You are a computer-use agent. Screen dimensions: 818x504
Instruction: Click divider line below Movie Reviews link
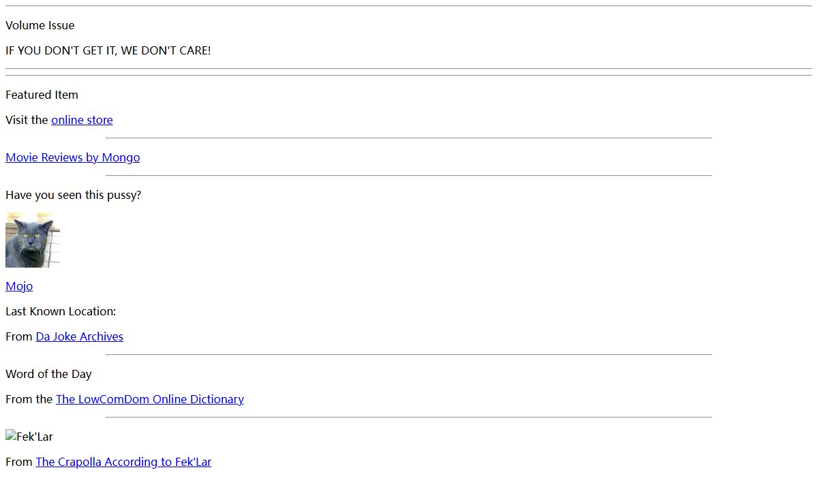pyautogui.click(x=409, y=176)
